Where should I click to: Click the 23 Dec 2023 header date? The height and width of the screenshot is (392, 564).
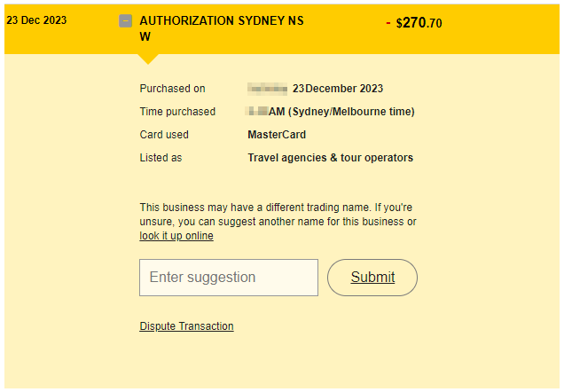click(x=36, y=20)
